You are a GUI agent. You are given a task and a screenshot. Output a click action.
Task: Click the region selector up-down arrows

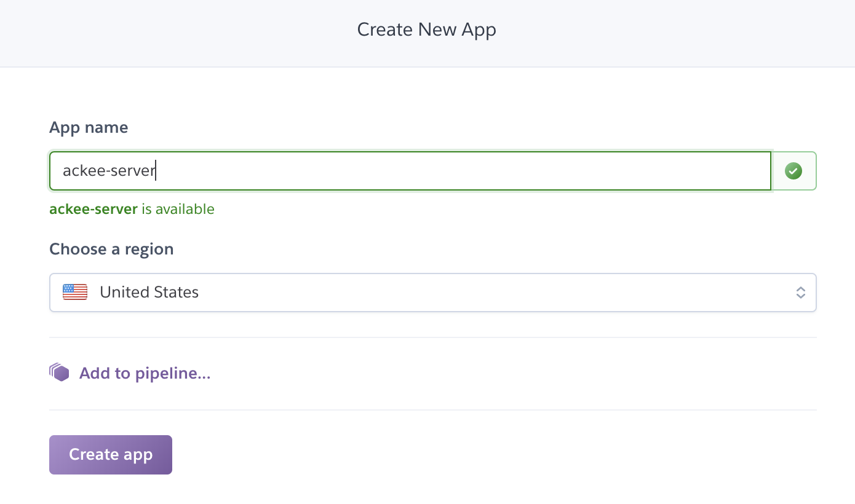(800, 293)
